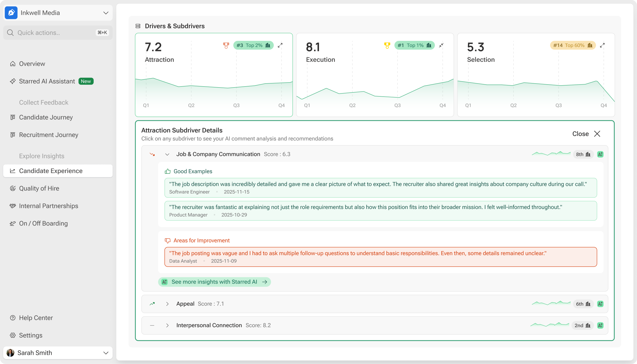The width and height of the screenshot is (637, 364).
Task: Click the Inkwell Media logo icon
Action: (11, 13)
